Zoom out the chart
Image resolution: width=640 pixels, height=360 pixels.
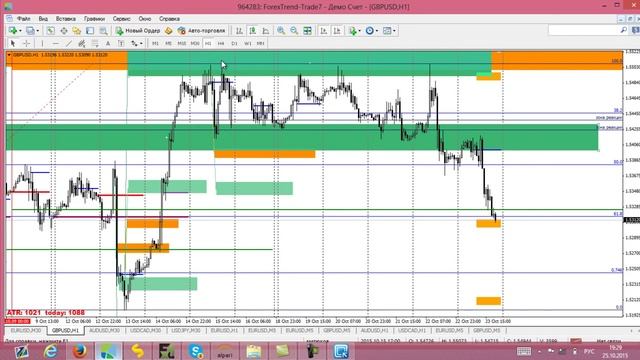pos(294,31)
